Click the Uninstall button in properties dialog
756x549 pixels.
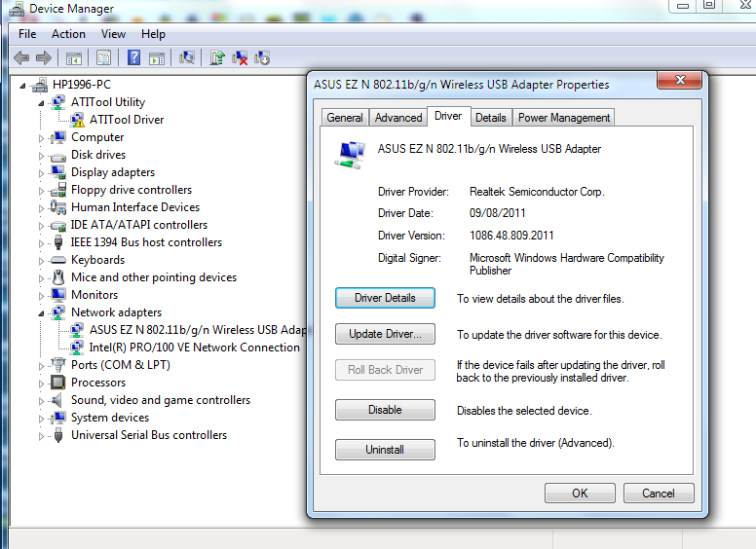point(385,450)
